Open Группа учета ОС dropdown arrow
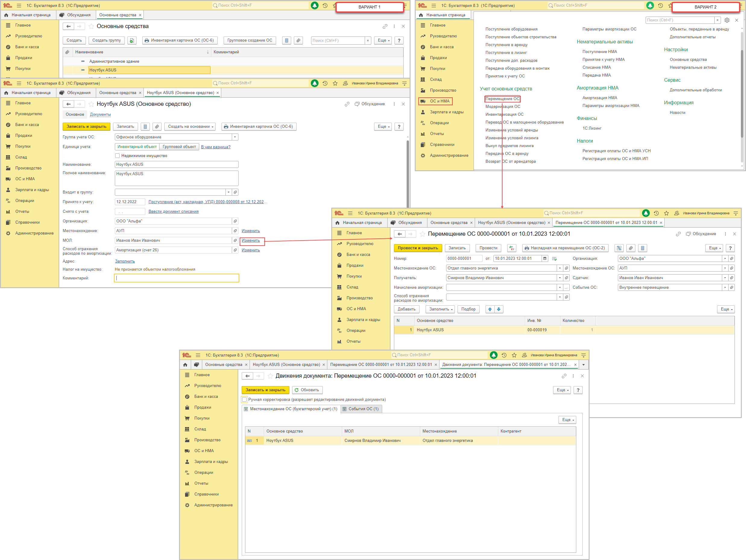 235,137
